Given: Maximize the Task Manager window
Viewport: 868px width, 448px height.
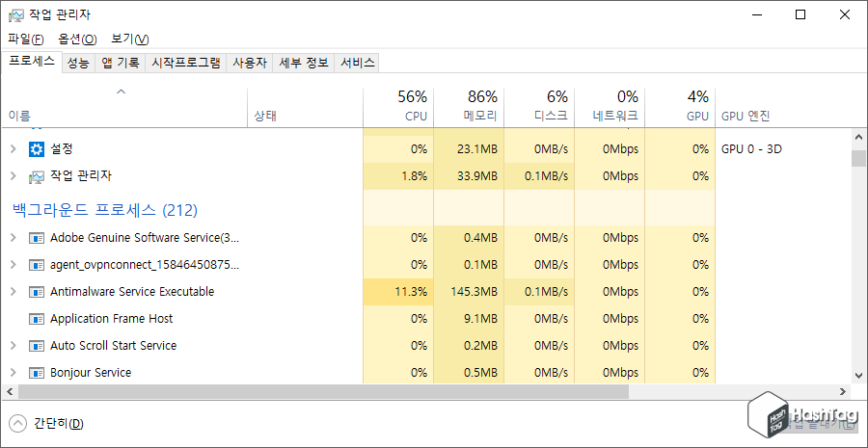Looking at the screenshot, I should pos(800,15).
